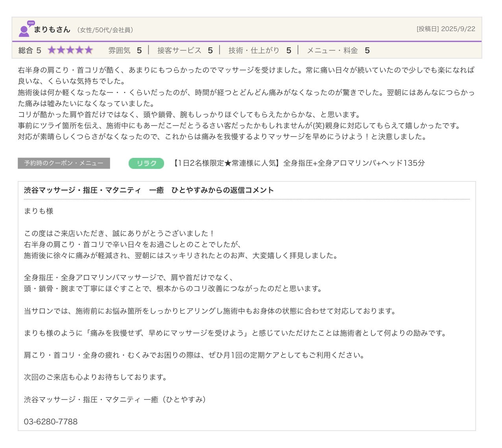The image size is (502, 448).
Task: Click the salon reply comment heading
Action: 149,190
